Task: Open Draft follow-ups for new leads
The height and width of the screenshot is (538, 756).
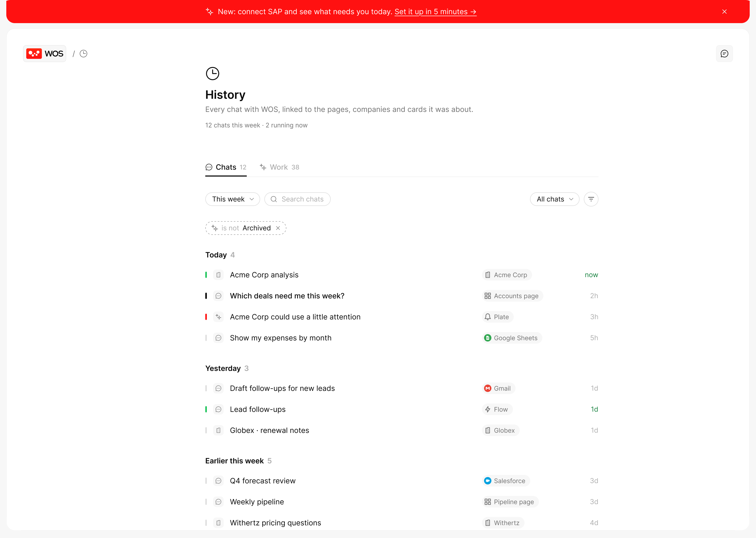Action: [402, 388]
